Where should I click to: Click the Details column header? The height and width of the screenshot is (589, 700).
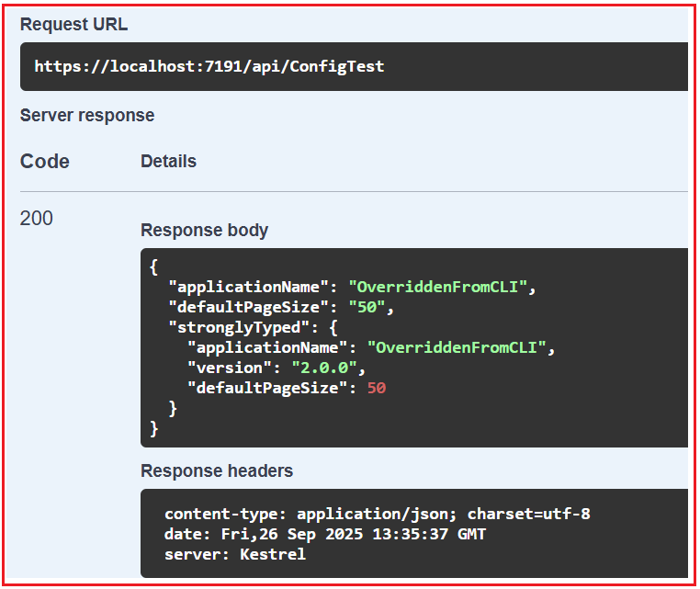tap(168, 162)
